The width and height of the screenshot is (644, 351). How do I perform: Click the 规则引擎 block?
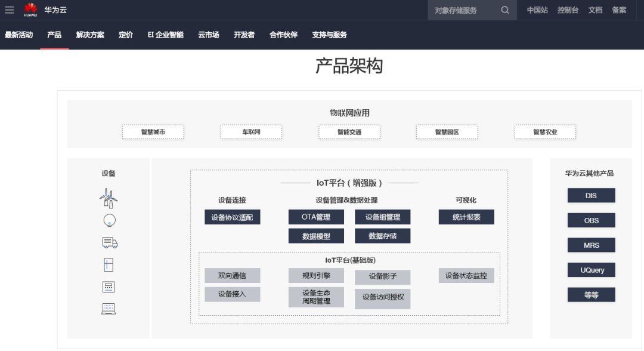pos(316,275)
